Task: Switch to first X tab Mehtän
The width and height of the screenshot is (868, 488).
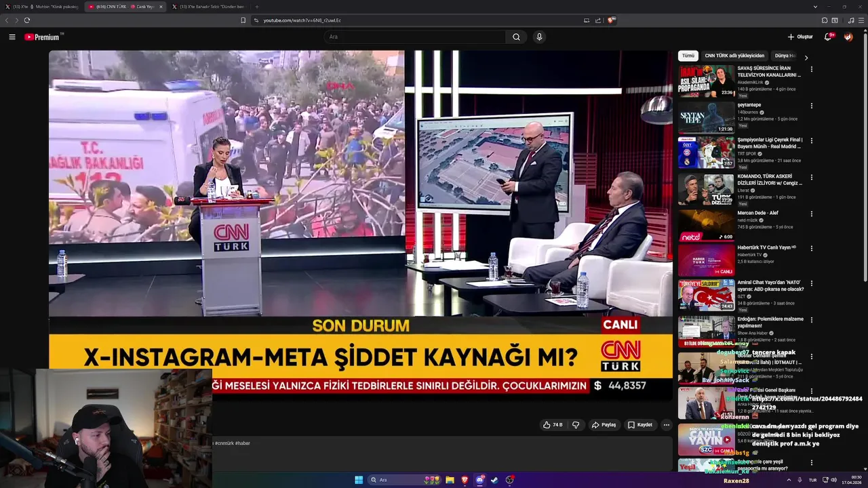Action: click(x=41, y=6)
